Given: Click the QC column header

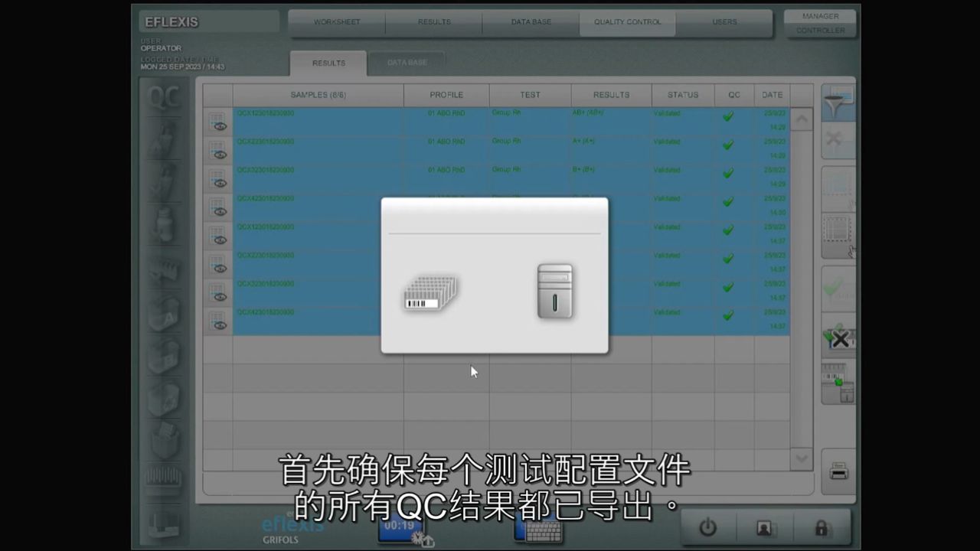Looking at the screenshot, I should pyautogui.click(x=734, y=95).
